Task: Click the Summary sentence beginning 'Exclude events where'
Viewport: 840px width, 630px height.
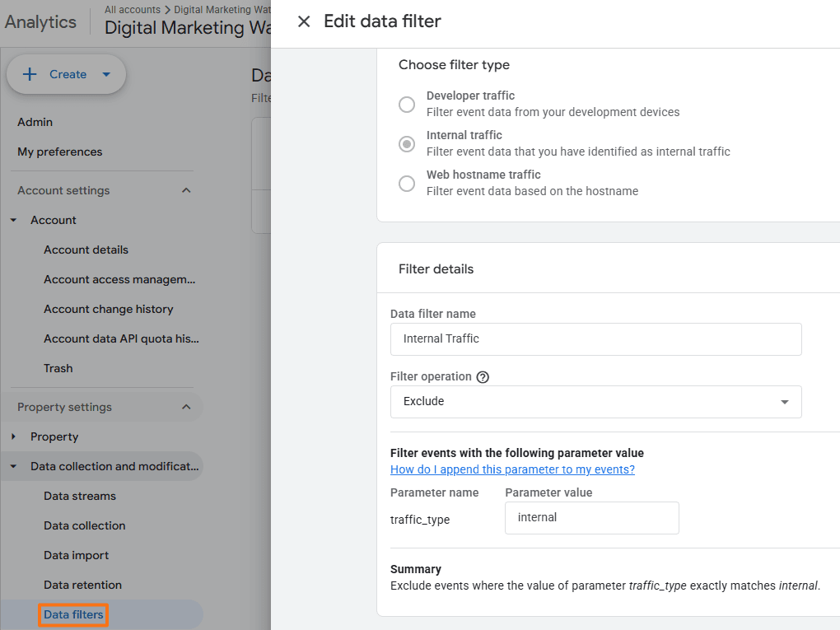Action: click(x=605, y=586)
